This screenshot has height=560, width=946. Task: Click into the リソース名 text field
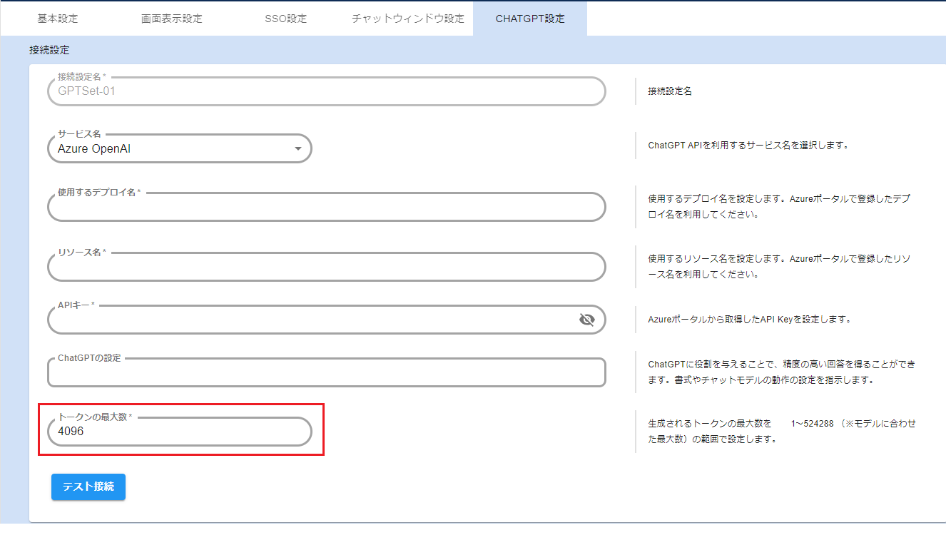[x=326, y=267]
